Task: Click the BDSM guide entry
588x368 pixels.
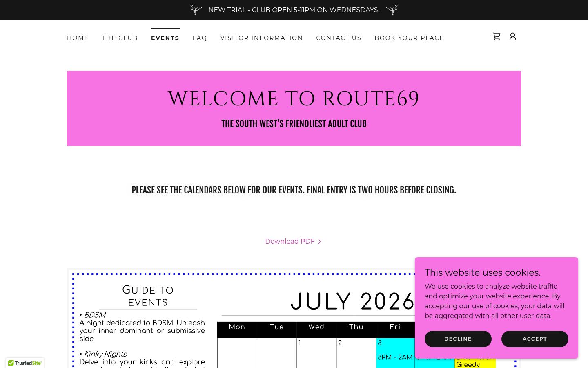Action: tap(142, 327)
